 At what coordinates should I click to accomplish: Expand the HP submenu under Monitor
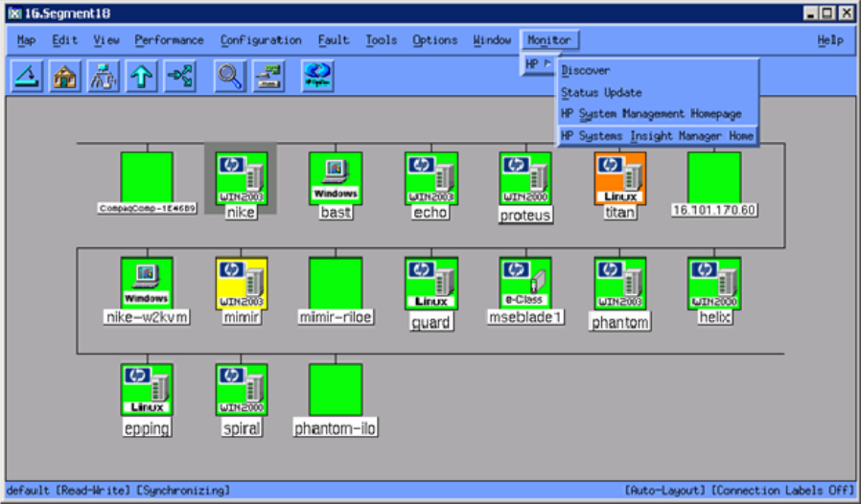[539, 64]
